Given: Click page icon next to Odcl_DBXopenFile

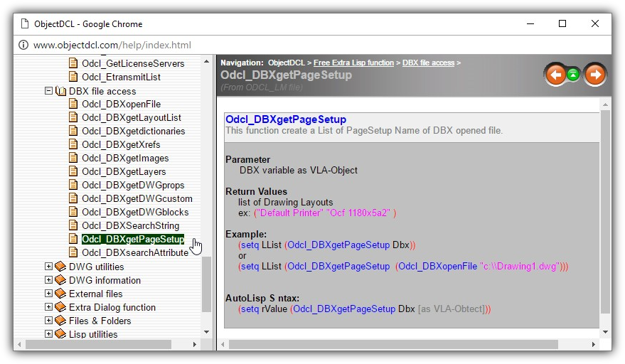Looking at the screenshot, I should click(73, 104).
